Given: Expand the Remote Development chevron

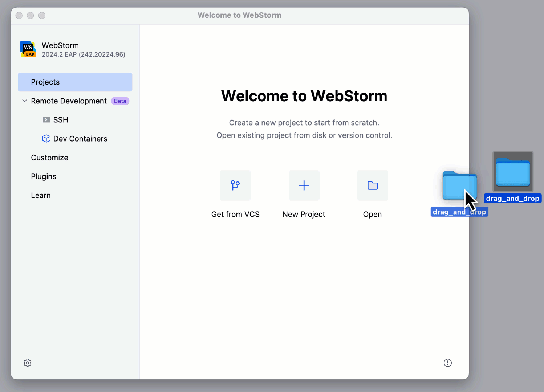Looking at the screenshot, I should pyautogui.click(x=24, y=101).
